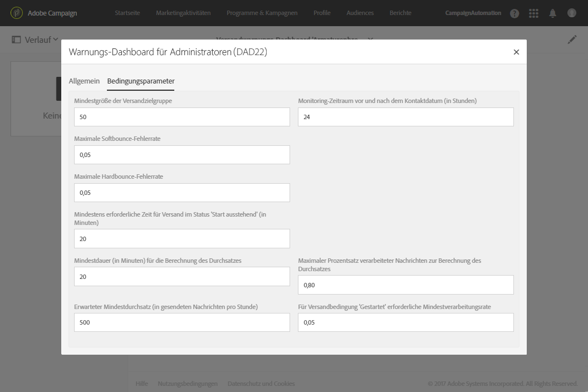The image size is (588, 392).
Task: Click the Verlauf panel icon
Action: pos(16,40)
